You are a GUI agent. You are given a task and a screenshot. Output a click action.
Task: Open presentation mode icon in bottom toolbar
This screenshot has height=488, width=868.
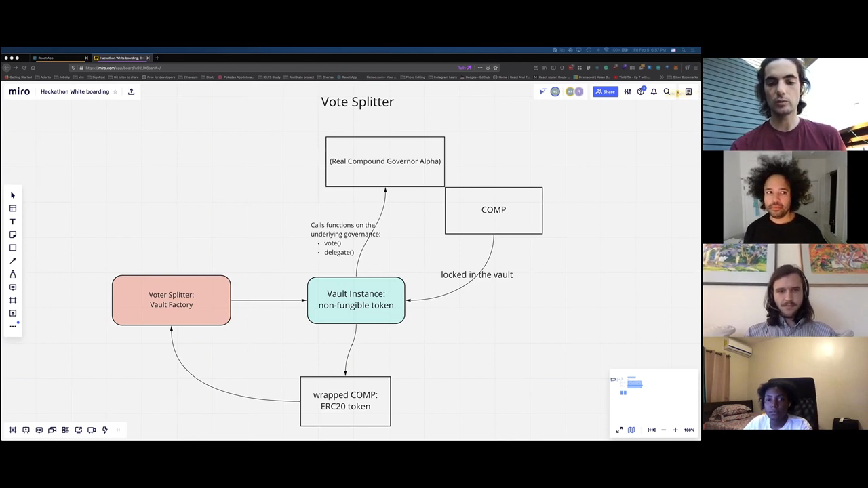pos(26,430)
